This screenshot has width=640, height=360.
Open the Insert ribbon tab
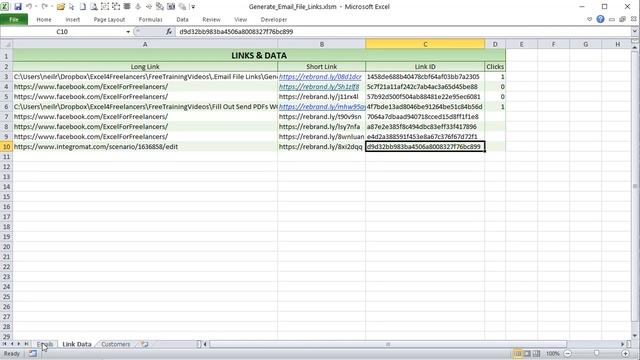tap(73, 19)
